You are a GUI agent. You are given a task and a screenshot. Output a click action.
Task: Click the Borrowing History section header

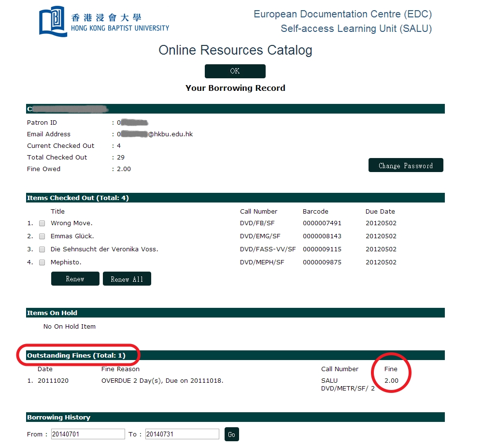click(x=59, y=418)
